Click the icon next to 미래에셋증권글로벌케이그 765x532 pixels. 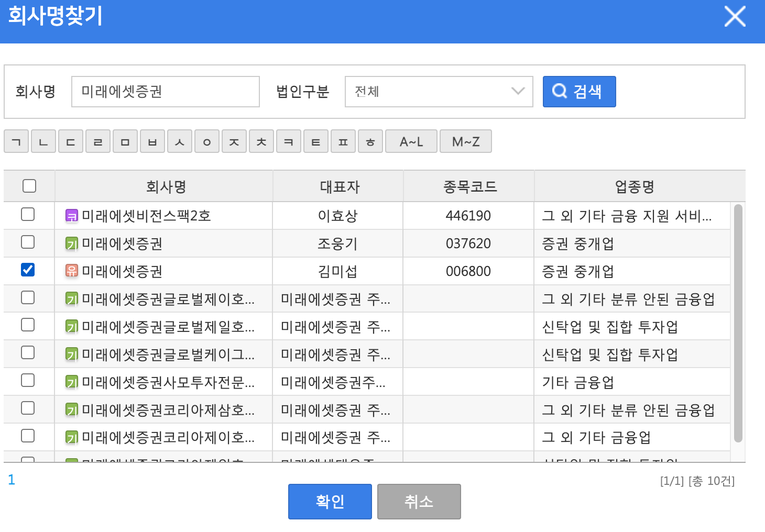(x=71, y=354)
